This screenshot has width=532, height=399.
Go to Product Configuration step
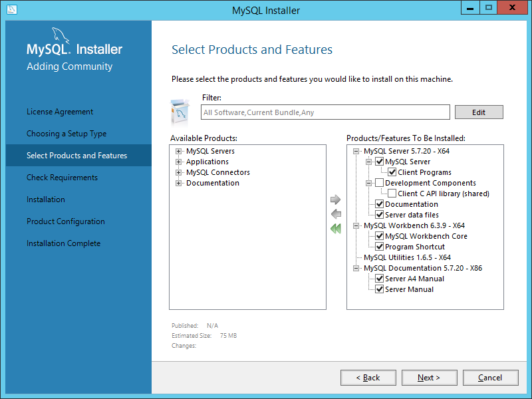[66, 221]
